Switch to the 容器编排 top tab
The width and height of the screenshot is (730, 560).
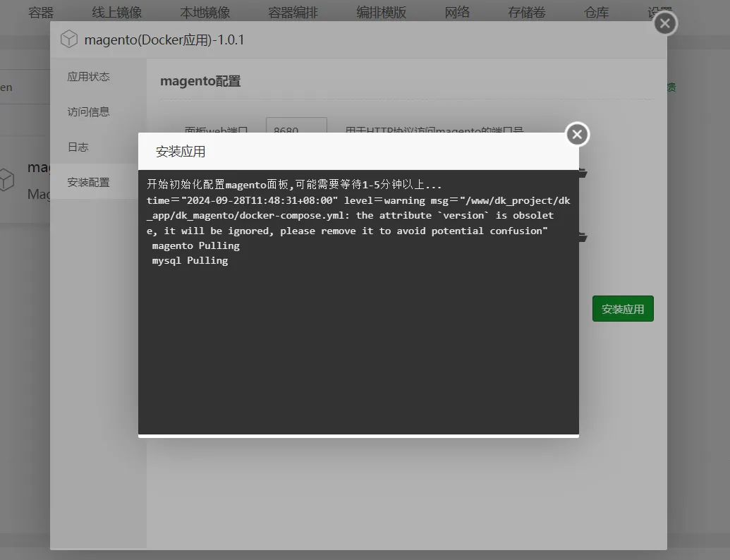(293, 12)
